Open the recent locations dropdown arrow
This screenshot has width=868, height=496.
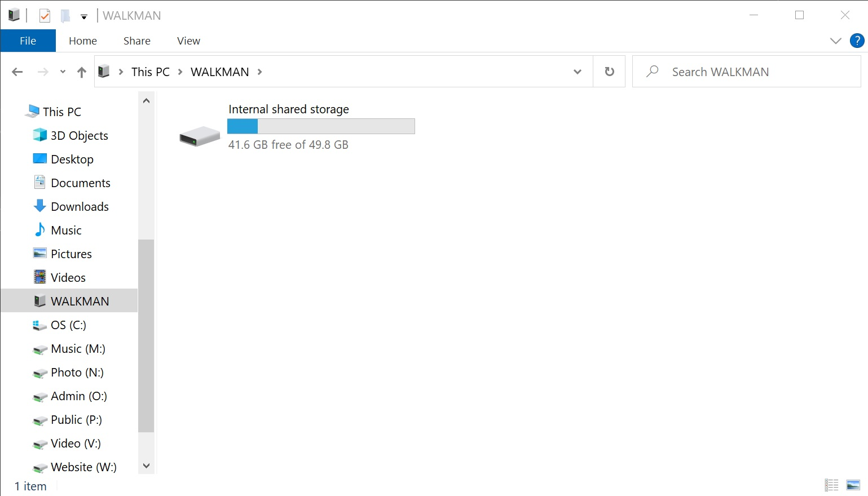click(63, 72)
